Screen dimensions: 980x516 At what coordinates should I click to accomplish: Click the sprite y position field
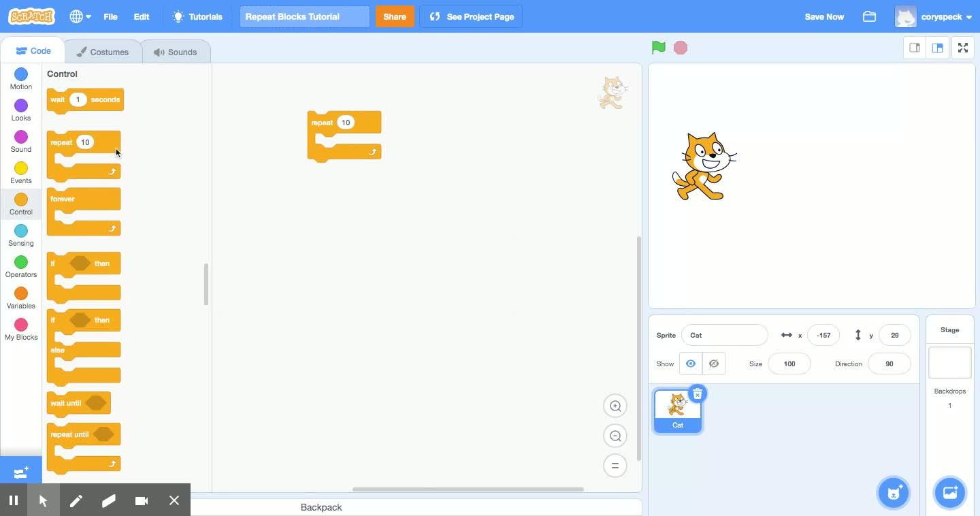[894, 335]
